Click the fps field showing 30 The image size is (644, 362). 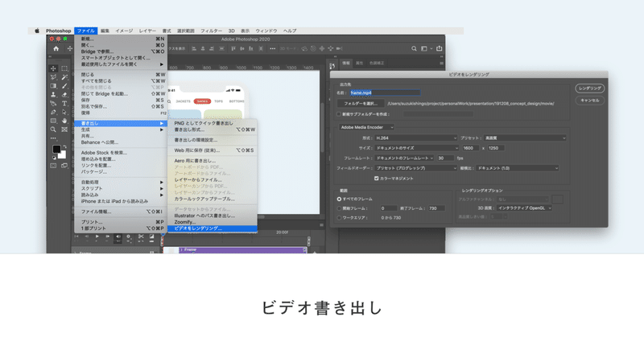(445, 158)
